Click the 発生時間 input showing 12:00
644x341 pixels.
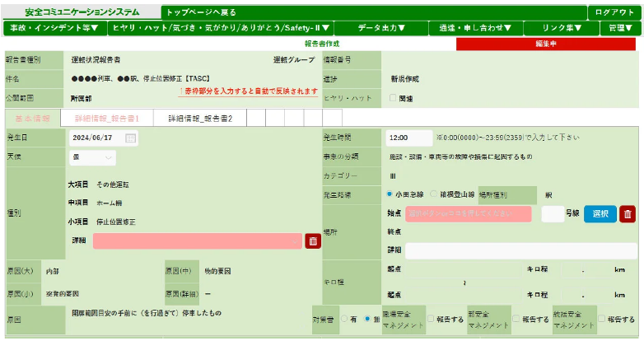click(408, 138)
